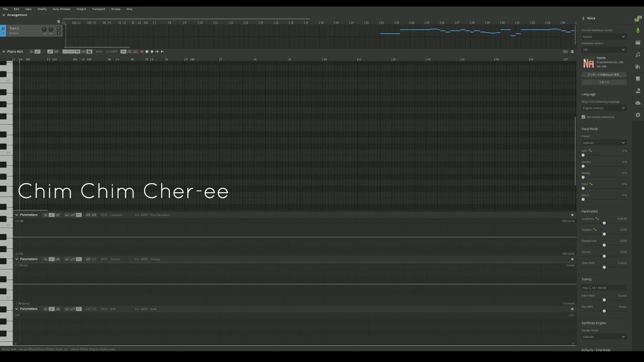Jump to end with skip-forward button
Viewport: 644px width, 362px height.
(x=162, y=51)
